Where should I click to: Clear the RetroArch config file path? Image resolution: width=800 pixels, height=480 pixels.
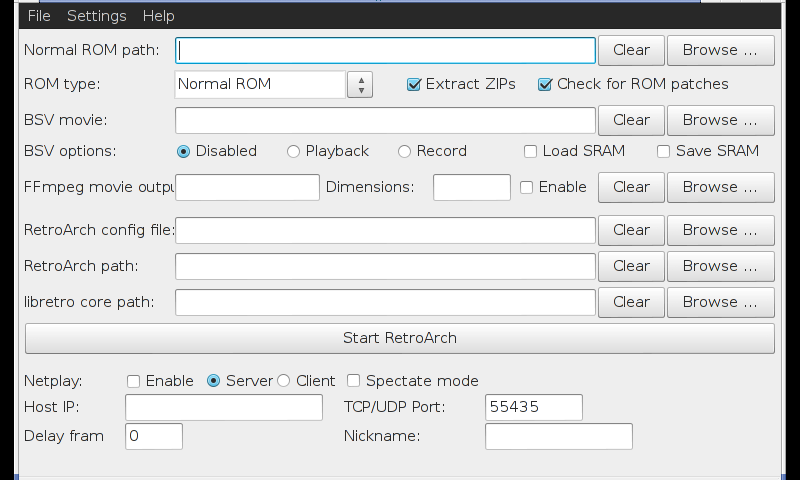[631, 231]
